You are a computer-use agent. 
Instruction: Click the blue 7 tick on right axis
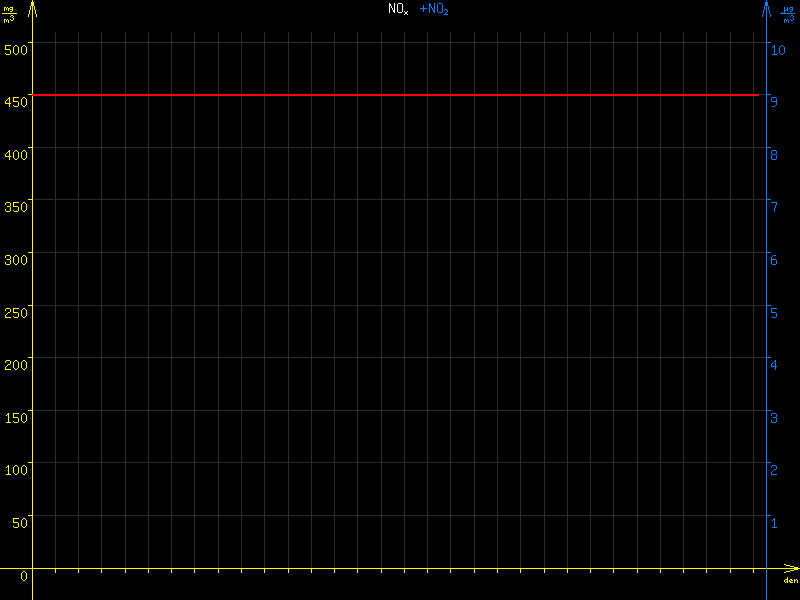773,207
